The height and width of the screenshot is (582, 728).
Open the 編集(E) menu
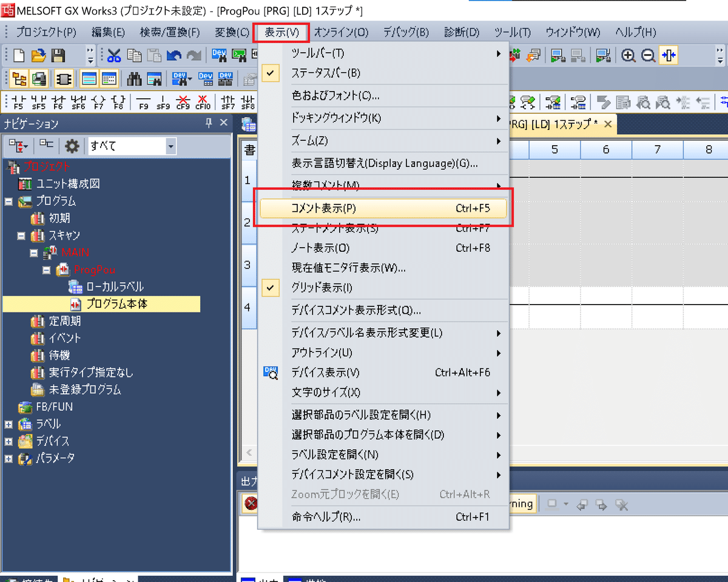coord(108,32)
